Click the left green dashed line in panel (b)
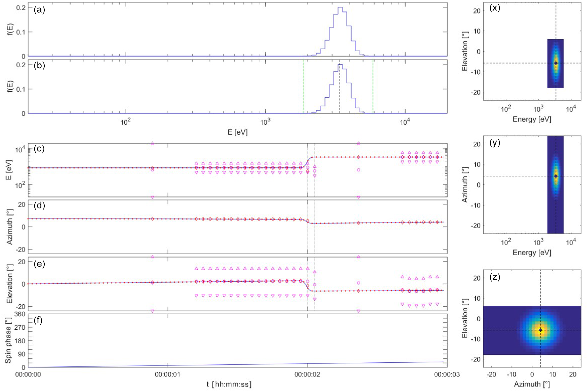 coord(303,85)
